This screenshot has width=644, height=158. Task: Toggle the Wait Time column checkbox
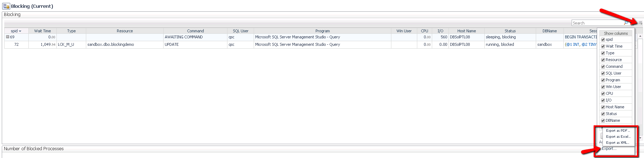(x=603, y=46)
